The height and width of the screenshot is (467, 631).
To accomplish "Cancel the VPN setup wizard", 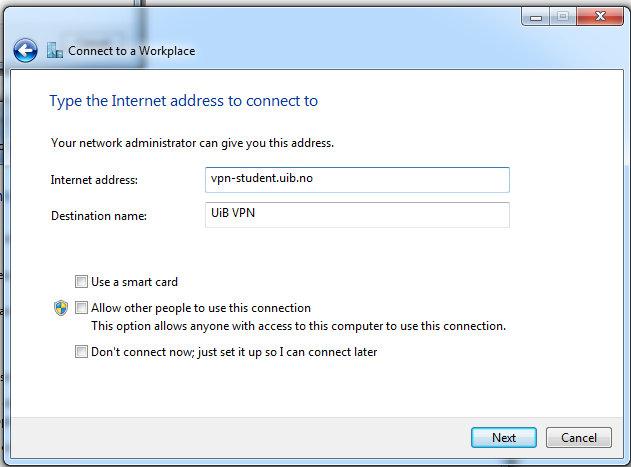I will click(x=579, y=437).
